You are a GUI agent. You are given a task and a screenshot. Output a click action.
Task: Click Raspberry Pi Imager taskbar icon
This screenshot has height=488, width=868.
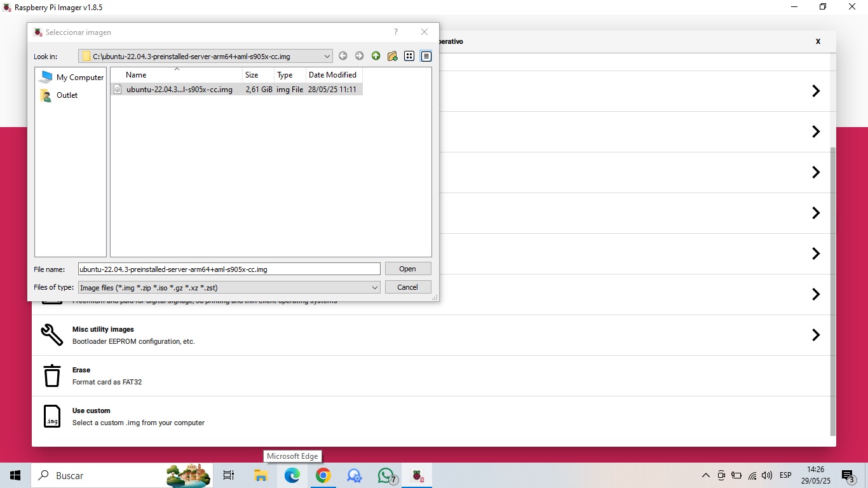(x=417, y=475)
